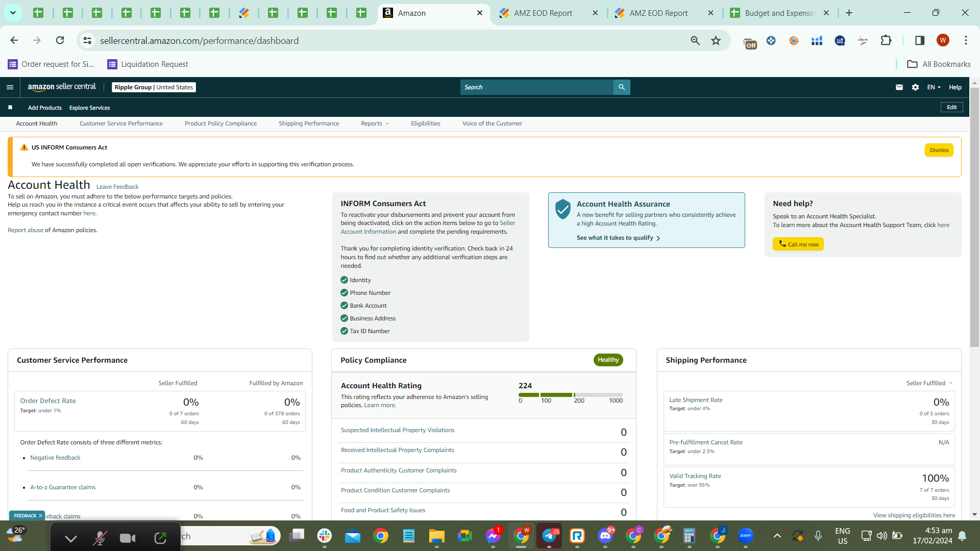Bookmark this page with the star icon
This screenshot has width=980, height=551.
(x=716, y=40)
